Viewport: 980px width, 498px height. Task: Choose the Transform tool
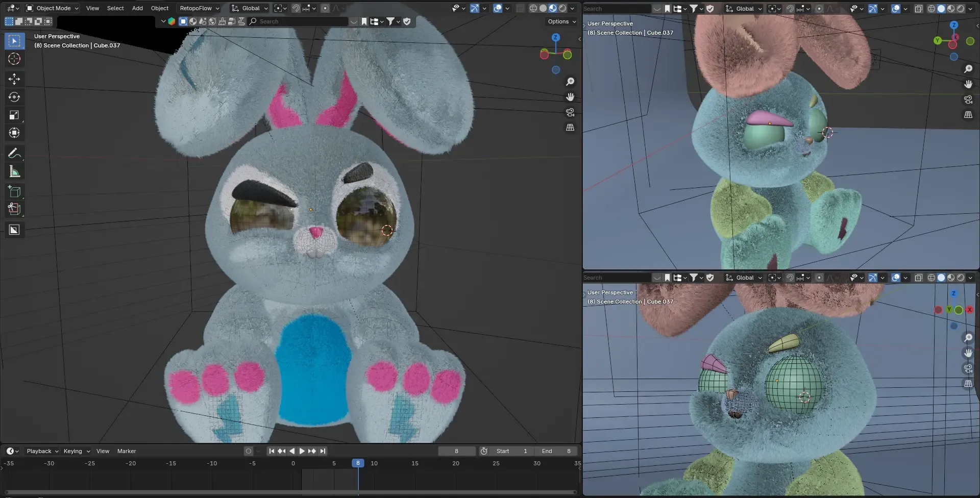pyautogui.click(x=14, y=133)
